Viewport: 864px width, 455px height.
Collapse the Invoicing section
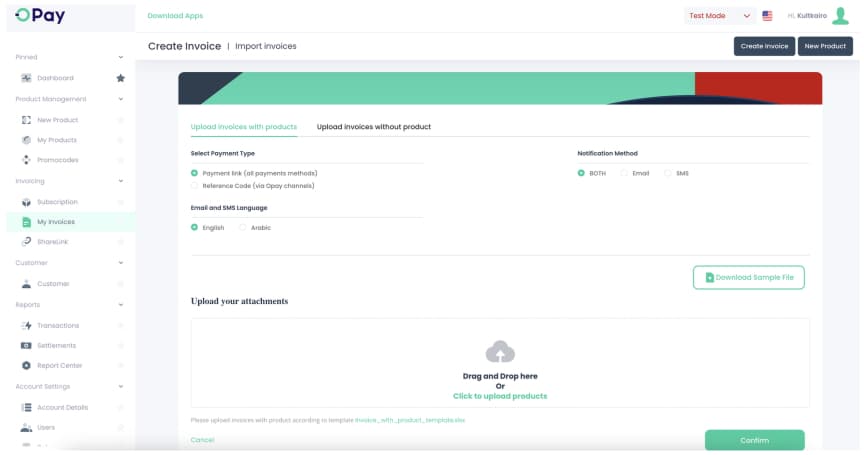pos(121,181)
